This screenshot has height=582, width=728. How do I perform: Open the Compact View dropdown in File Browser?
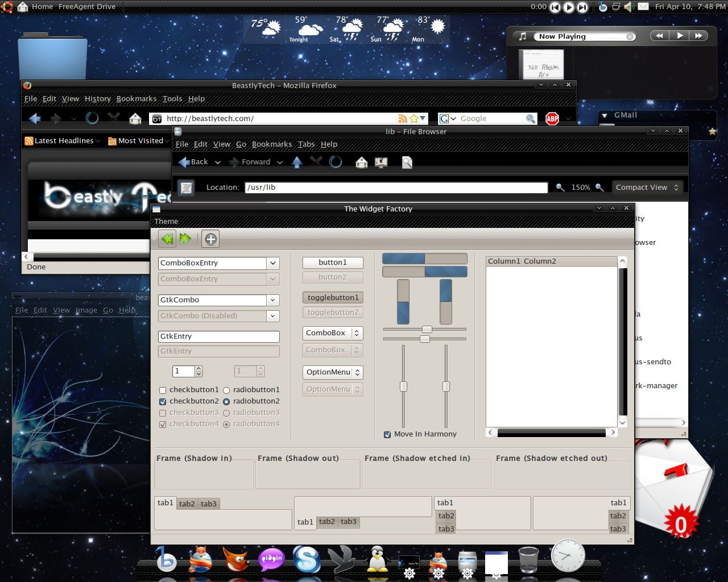click(647, 188)
